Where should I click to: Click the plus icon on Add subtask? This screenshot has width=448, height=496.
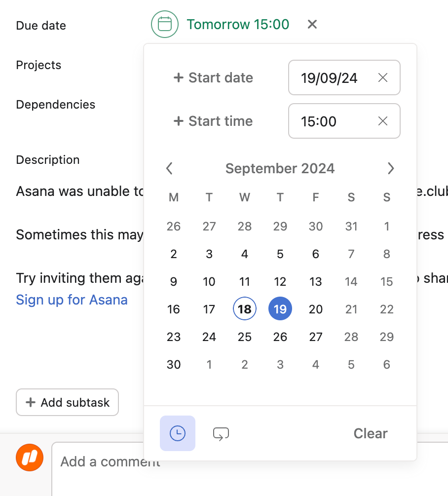30,402
